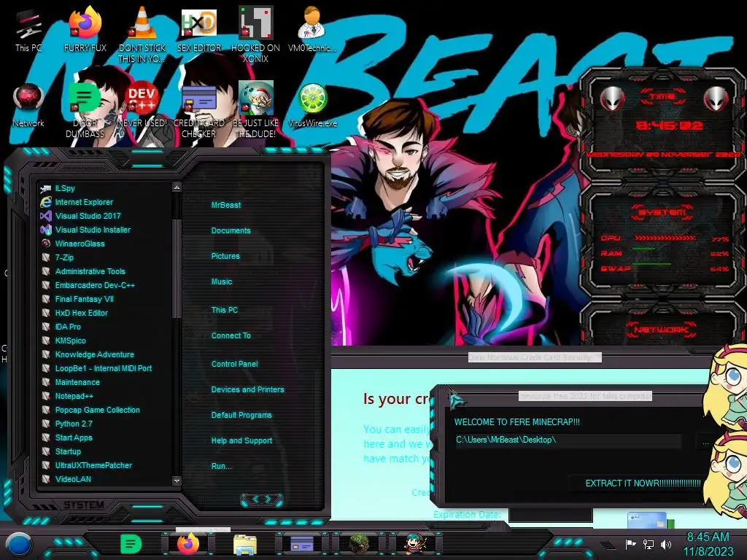
Task: Open the CREDIT CARD CHECKER shortcut
Action: pos(199,111)
